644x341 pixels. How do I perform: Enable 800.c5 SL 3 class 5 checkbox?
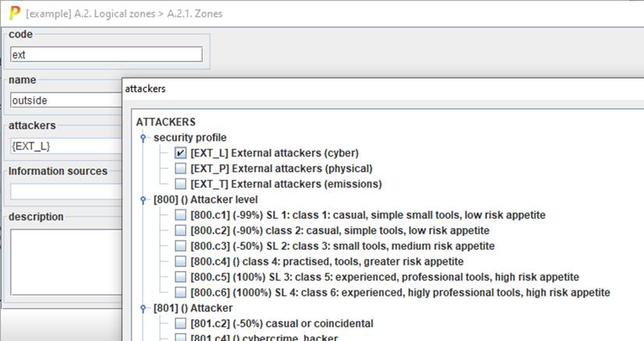181,277
